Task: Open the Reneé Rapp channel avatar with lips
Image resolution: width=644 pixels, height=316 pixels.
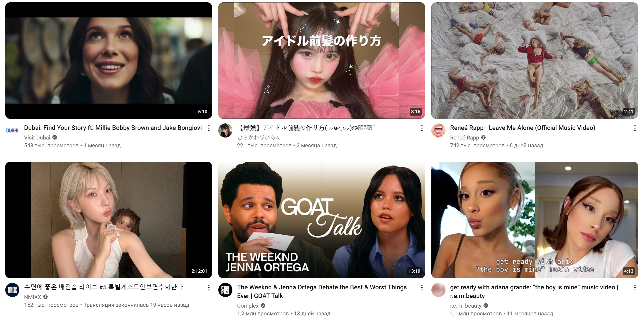Action: click(x=438, y=130)
